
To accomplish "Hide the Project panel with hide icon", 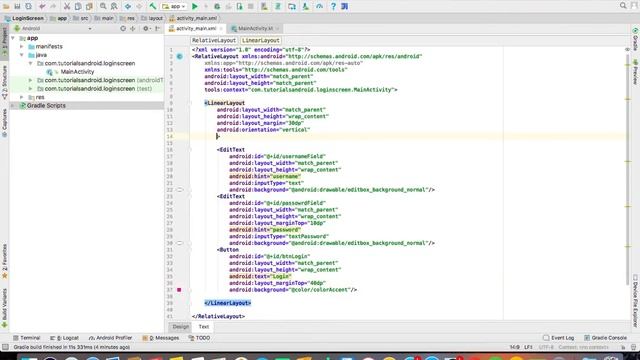I will (158, 29).
